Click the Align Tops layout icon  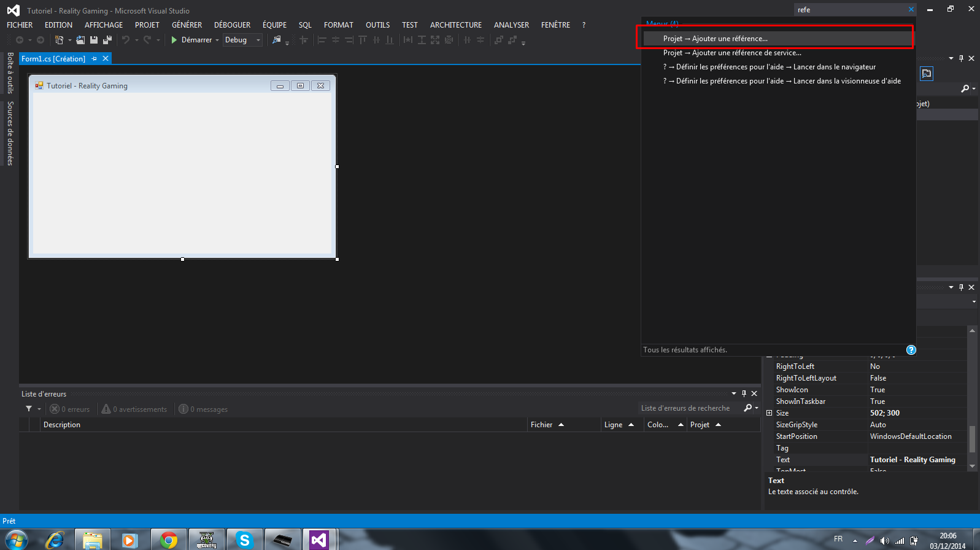pyautogui.click(x=363, y=40)
